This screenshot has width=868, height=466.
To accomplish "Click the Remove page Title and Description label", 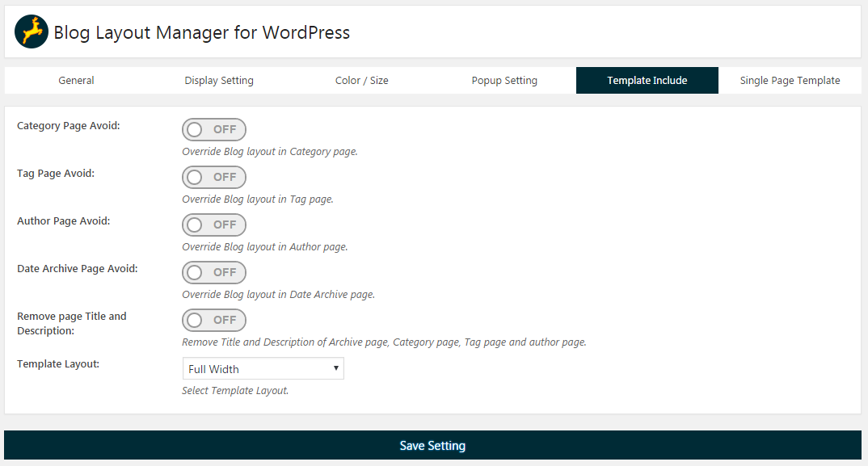I will click(71, 323).
